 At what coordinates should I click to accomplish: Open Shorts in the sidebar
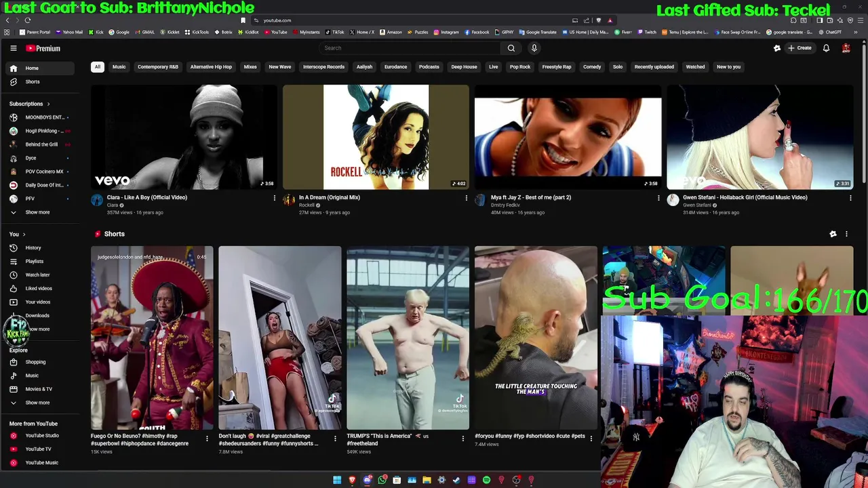[x=40, y=81]
